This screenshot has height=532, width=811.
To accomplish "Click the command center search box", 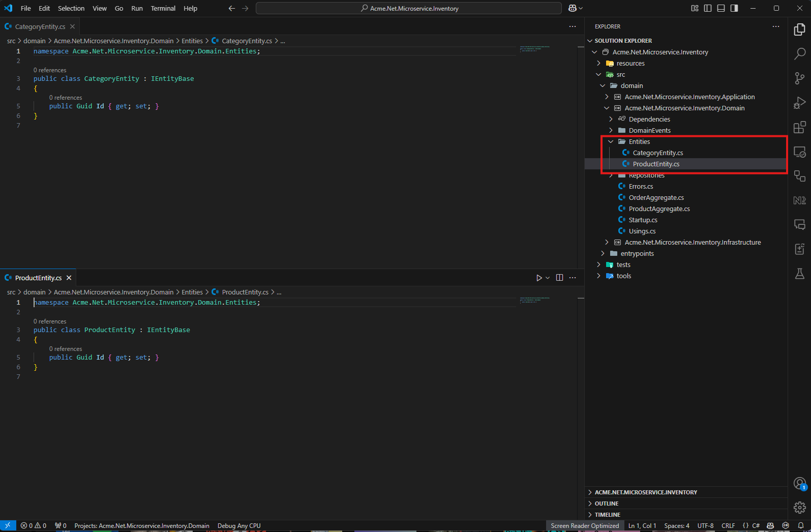I will pos(409,8).
